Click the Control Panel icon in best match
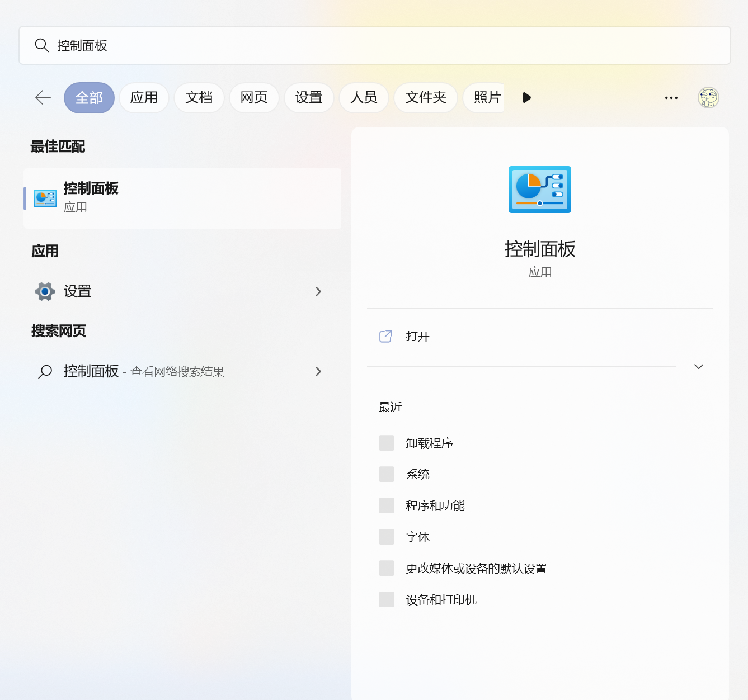The image size is (748, 700). (x=45, y=198)
